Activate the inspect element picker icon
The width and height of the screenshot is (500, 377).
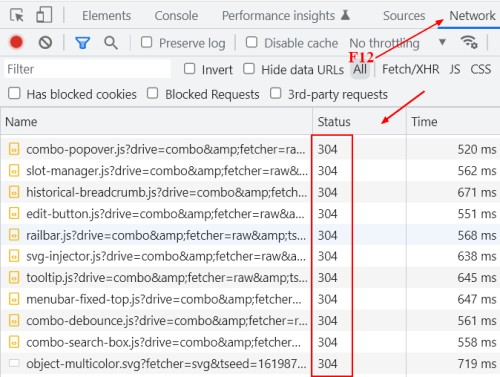[x=17, y=15]
